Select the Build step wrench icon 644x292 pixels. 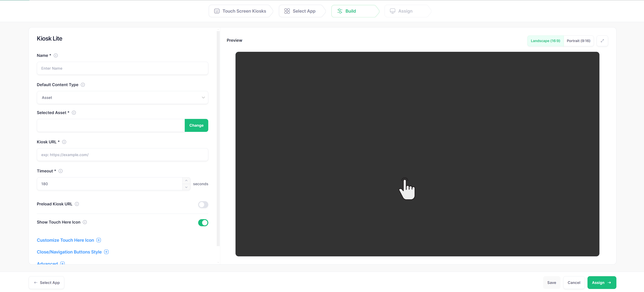coord(339,11)
